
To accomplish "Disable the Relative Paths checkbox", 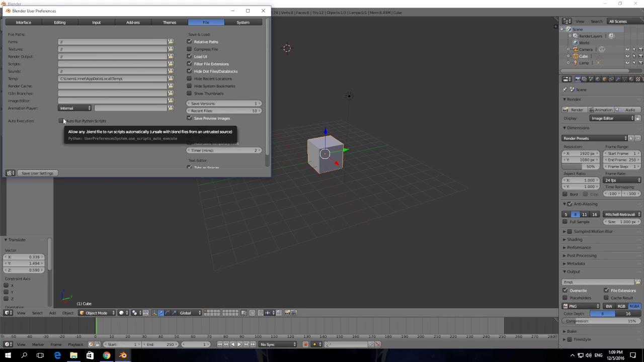I will (190, 42).
